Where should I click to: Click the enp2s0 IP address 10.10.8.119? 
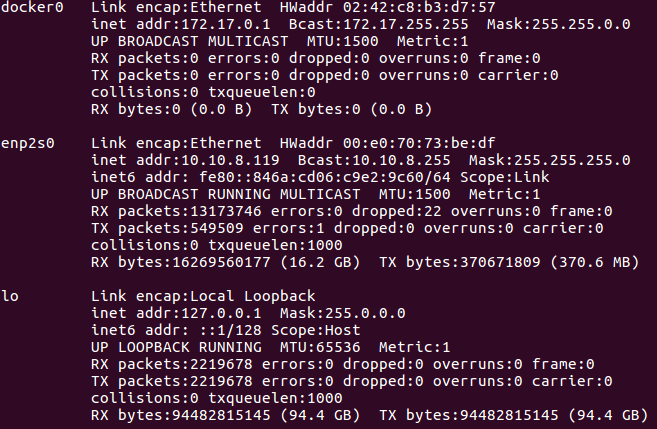pyautogui.click(x=230, y=160)
